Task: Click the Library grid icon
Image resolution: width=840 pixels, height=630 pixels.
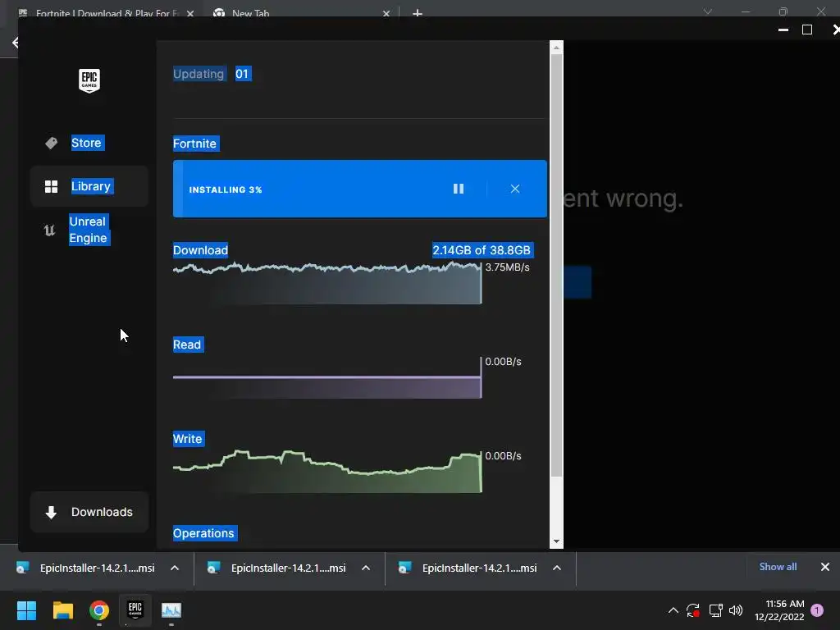Action: (x=51, y=186)
